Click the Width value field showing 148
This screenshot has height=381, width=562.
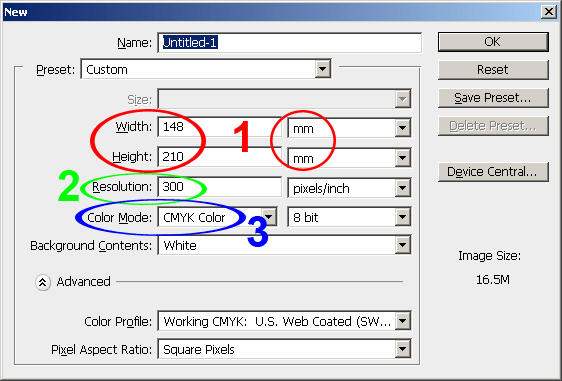[x=219, y=127]
